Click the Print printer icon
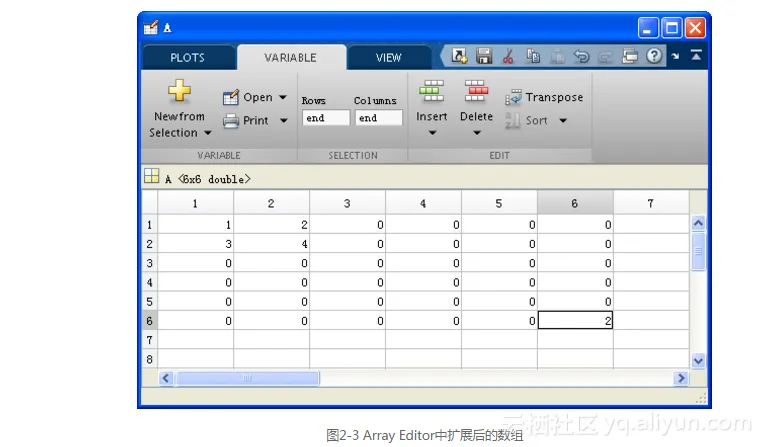This screenshot has width=763, height=447. pos(231,120)
